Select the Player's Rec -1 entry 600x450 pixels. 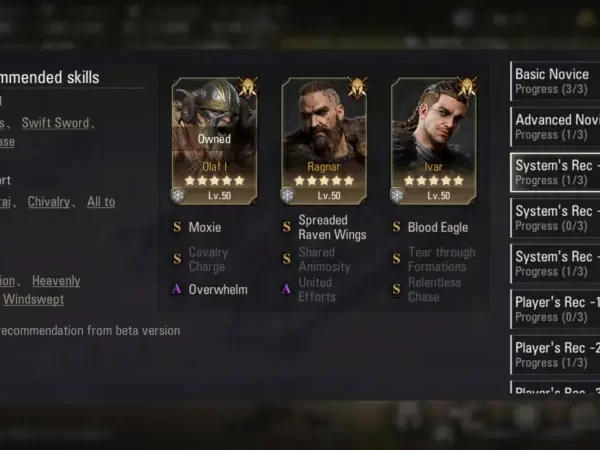pos(555,309)
